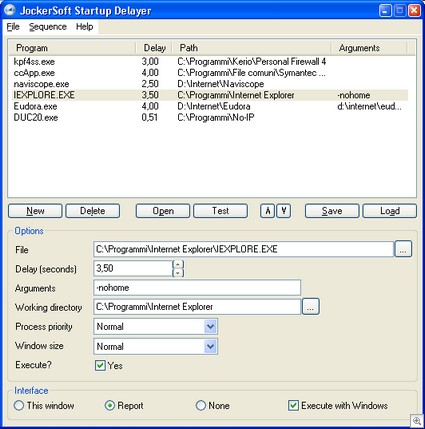Screen dimensions: 425x429
Task: Minimize the Startup Delayer window
Action: 385,11
